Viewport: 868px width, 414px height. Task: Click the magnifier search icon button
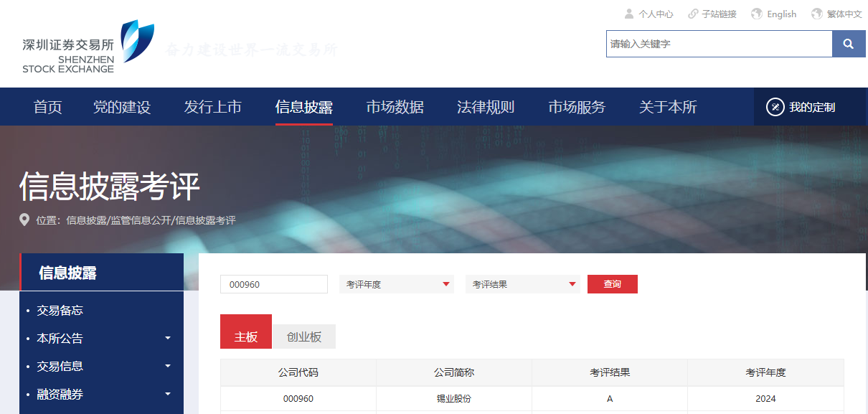849,44
